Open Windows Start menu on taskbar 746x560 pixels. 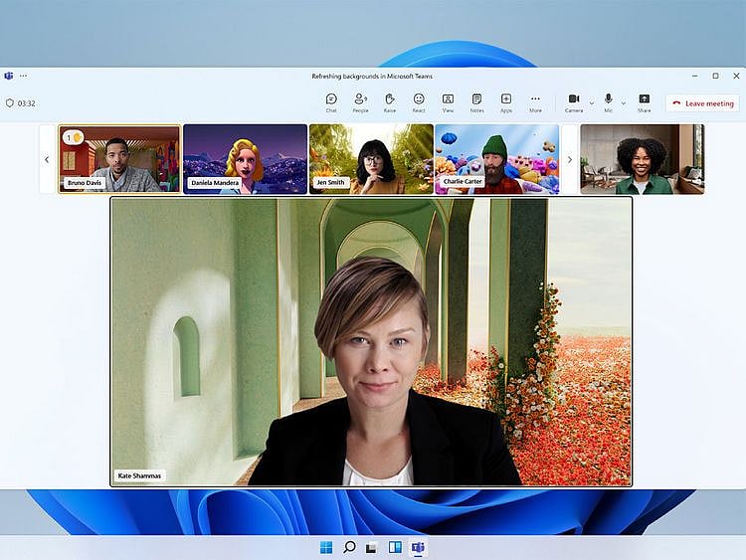[x=326, y=547]
